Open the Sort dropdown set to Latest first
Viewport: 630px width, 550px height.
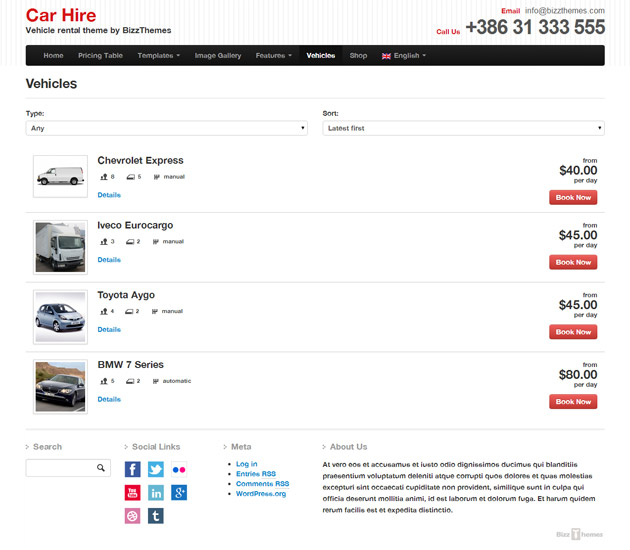[x=464, y=128]
